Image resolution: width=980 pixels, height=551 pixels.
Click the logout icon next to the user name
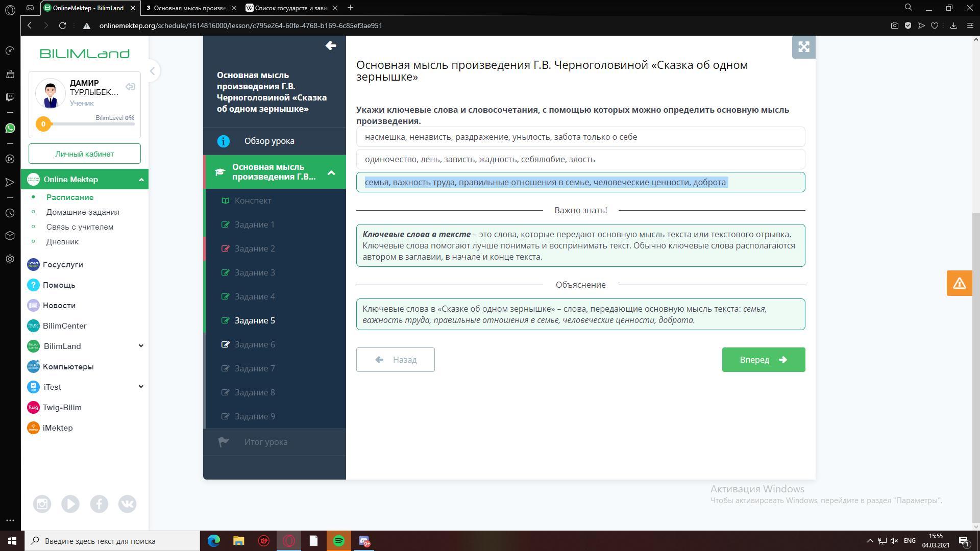(130, 87)
